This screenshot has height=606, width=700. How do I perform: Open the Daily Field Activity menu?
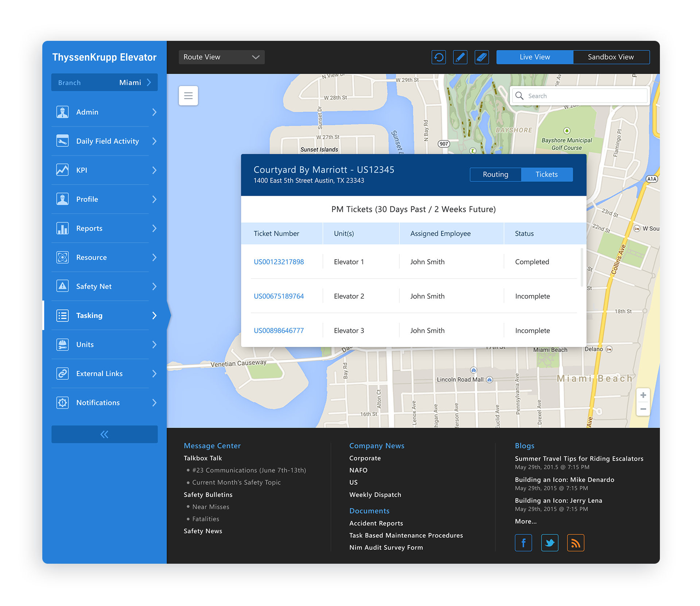(105, 141)
